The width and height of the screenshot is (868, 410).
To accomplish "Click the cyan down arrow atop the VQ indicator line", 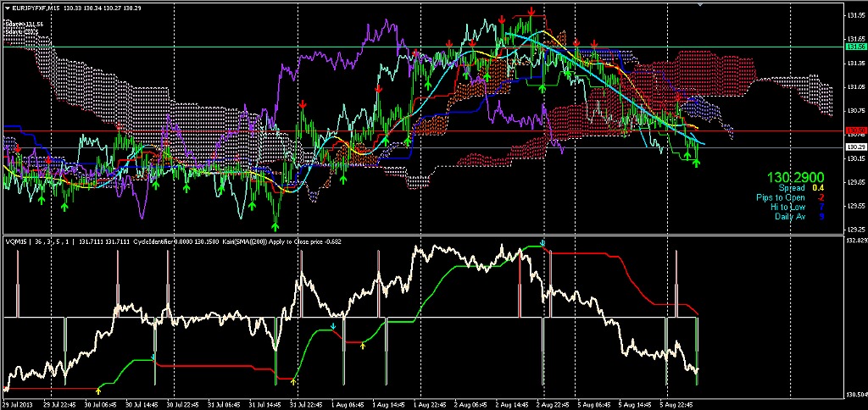I will tap(543, 242).
